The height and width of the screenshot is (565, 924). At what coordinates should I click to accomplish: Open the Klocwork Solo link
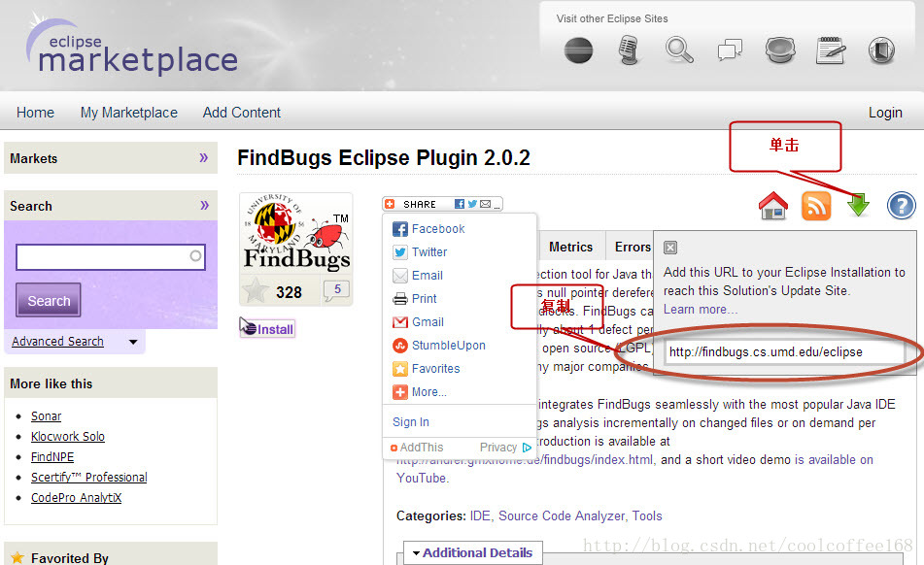coord(68,437)
